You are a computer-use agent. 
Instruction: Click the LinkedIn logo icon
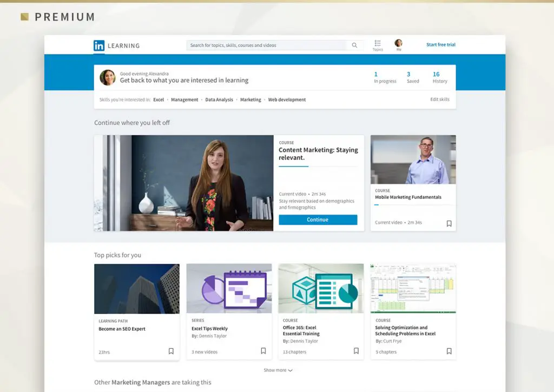pos(99,45)
